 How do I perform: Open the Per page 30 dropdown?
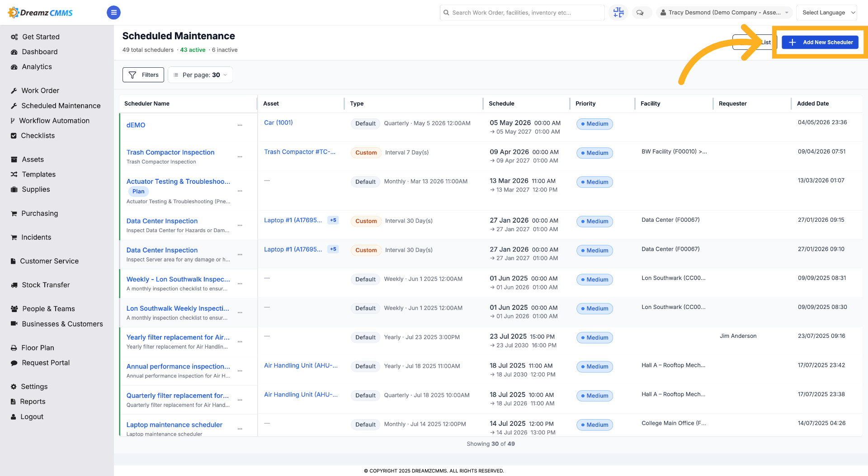200,75
